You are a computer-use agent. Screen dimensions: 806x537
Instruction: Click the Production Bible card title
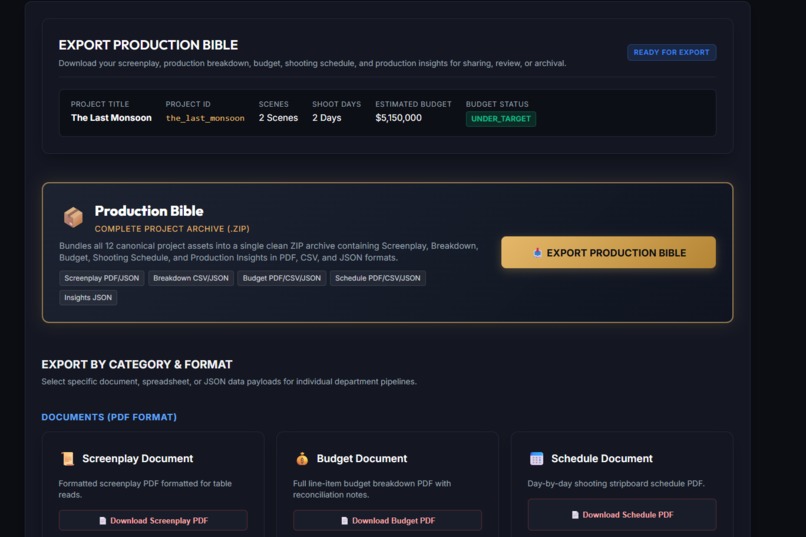click(x=149, y=211)
